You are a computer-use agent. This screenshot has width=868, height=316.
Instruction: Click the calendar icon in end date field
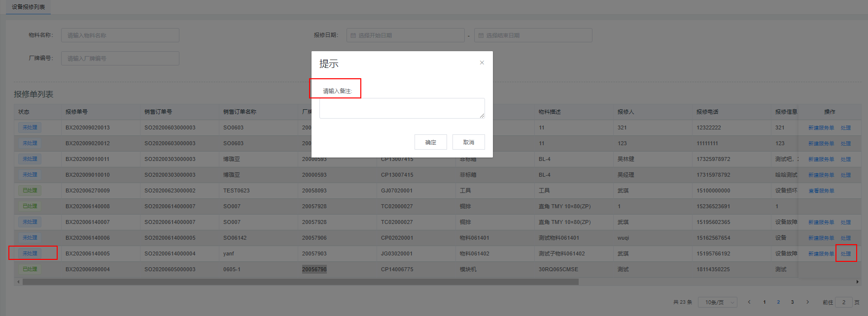pyautogui.click(x=481, y=35)
